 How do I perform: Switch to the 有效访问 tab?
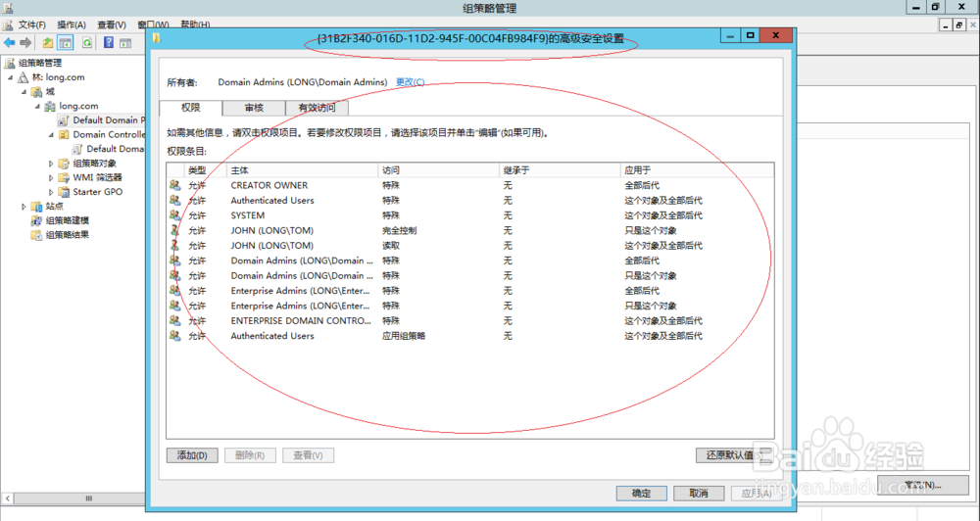tap(317, 108)
